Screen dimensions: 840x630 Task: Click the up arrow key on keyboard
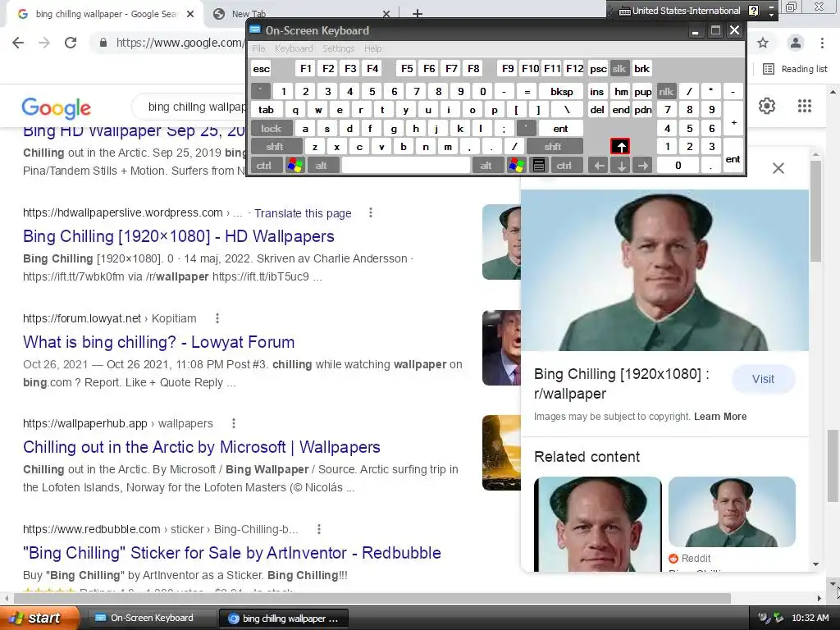(x=620, y=146)
